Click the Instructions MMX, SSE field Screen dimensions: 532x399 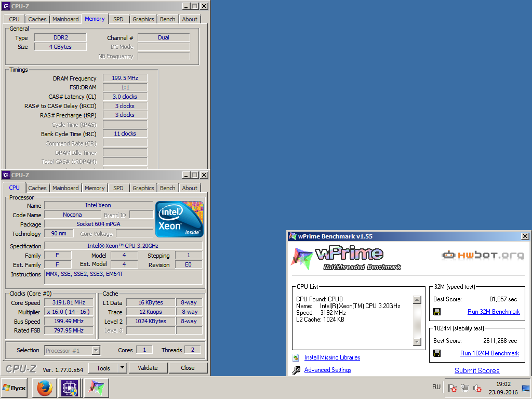click(123, 277)
